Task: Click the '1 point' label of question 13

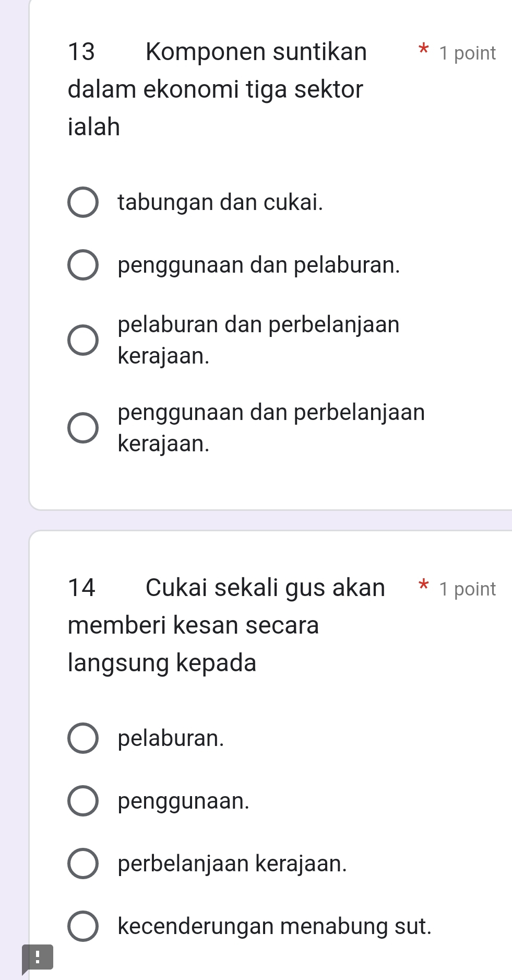Action: click(x=467, y=53)
